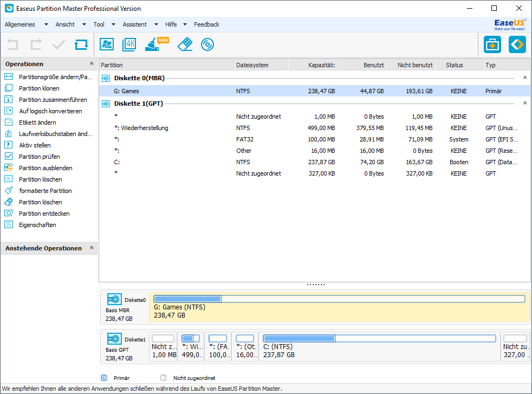532x394 pixels.
Task: Click the Refresh disk toolbar icon
Action: tap(81, 44)
